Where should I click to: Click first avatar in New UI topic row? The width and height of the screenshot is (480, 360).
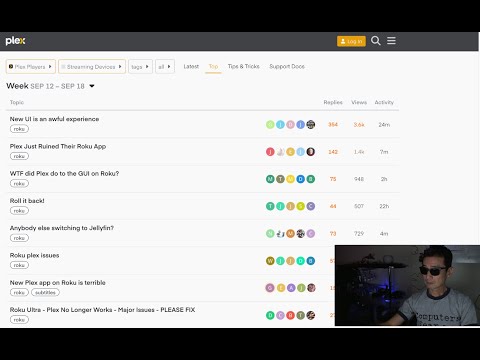[x=270, y=125]
